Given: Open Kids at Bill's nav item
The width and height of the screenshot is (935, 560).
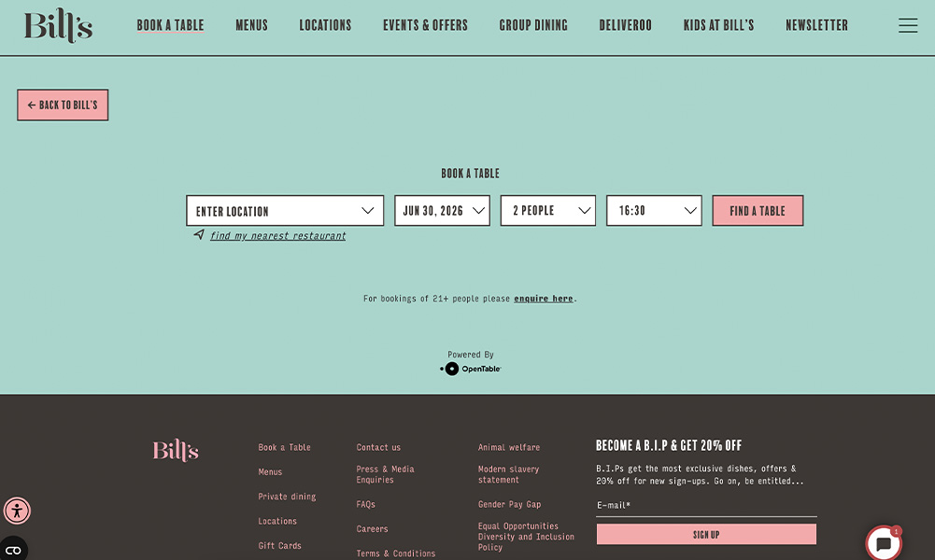Looking at the screenshot, I should click(x=718, y=25).
